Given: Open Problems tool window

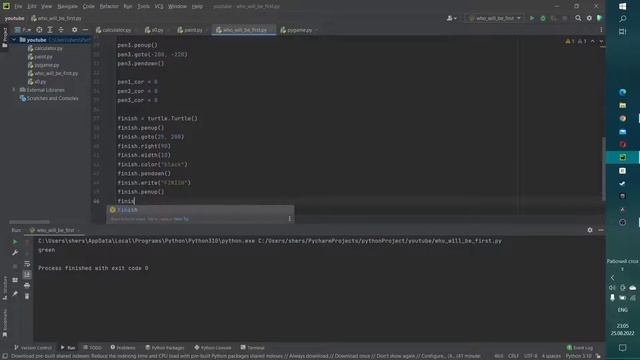Looking at the screenshot, I should pos(123,348).
